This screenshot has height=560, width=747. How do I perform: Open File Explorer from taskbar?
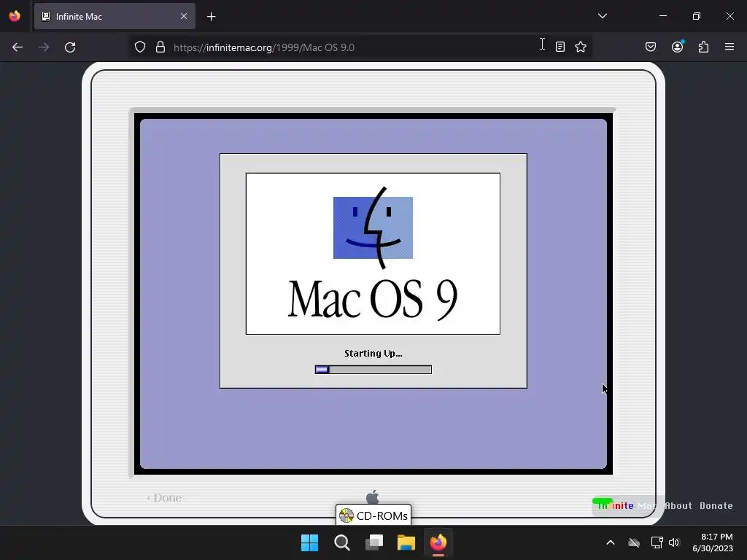point(406,542)
